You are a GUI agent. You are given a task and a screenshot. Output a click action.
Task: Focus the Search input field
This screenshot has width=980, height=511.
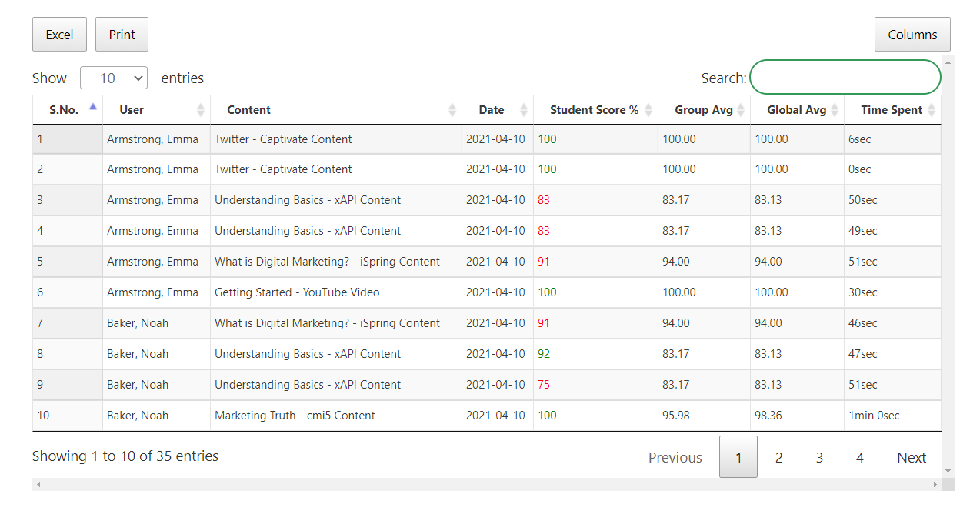click(x=845, y=77)
